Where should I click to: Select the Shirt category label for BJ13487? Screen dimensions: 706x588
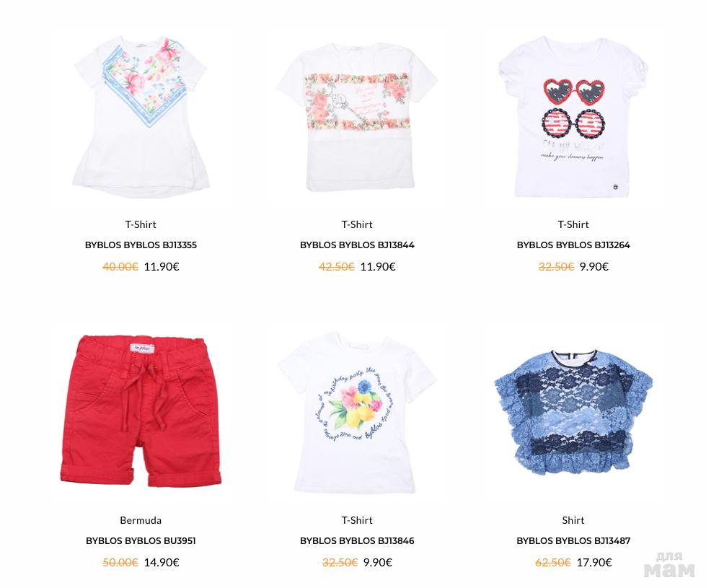(x=573, y=520)
